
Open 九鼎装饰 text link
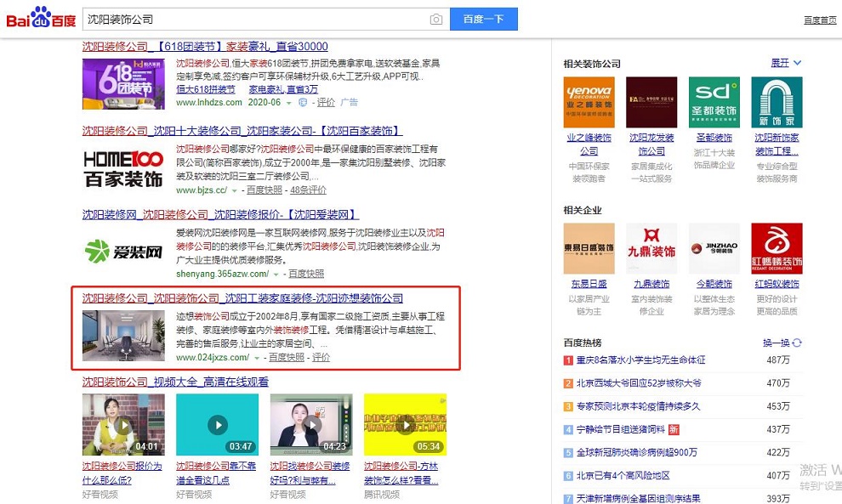coord(651,284)
